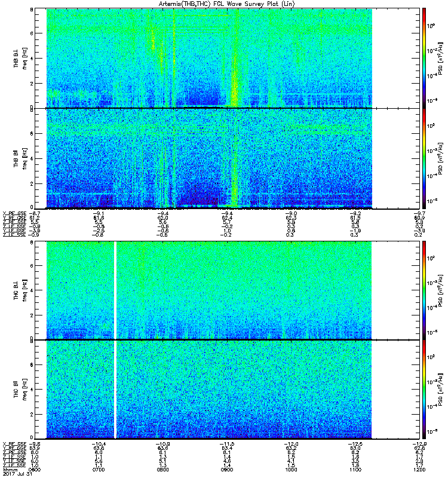The width and height of the screenshot is (448, 478).
Task: Click the 2 Hz tick label on THC B⊥ axis
Action: pos(32,315)
